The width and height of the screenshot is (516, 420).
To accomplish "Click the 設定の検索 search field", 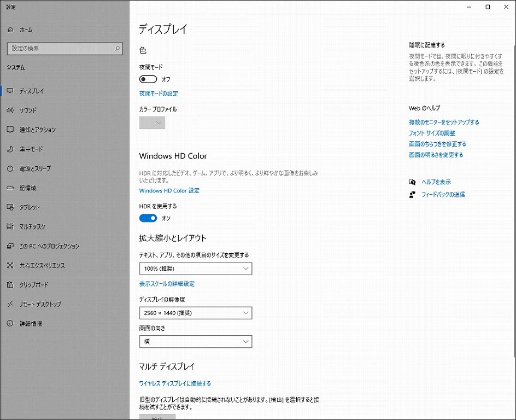I will (65, 49).
